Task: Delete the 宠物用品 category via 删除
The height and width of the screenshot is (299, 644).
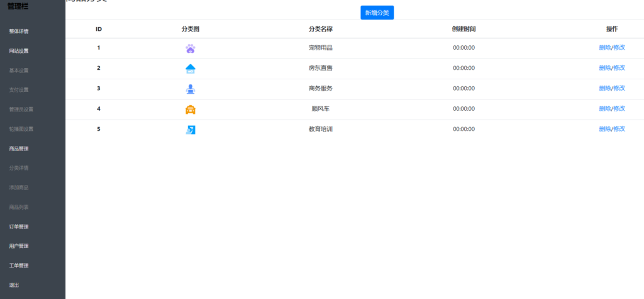Action: point(605,47)
